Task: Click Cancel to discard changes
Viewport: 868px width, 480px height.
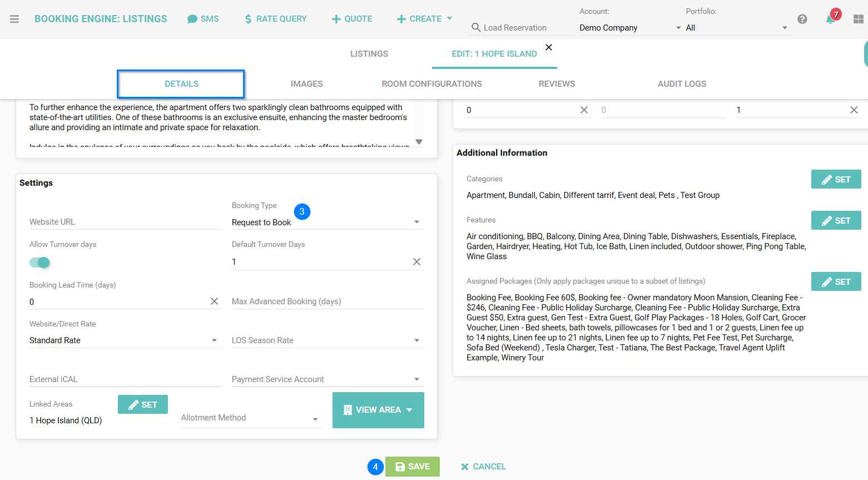Action: pyautogui.click(x=483, y=467)
